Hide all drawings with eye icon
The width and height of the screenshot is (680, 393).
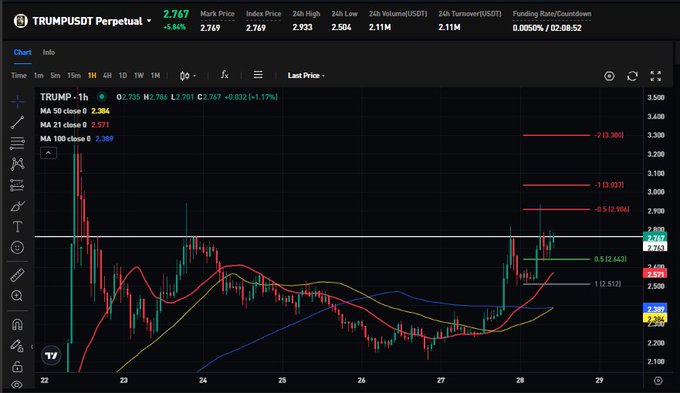coord(17,385)
